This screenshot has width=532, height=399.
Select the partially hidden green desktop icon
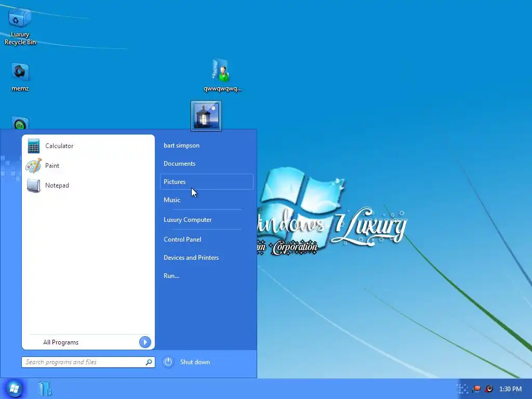pos(20,123)
